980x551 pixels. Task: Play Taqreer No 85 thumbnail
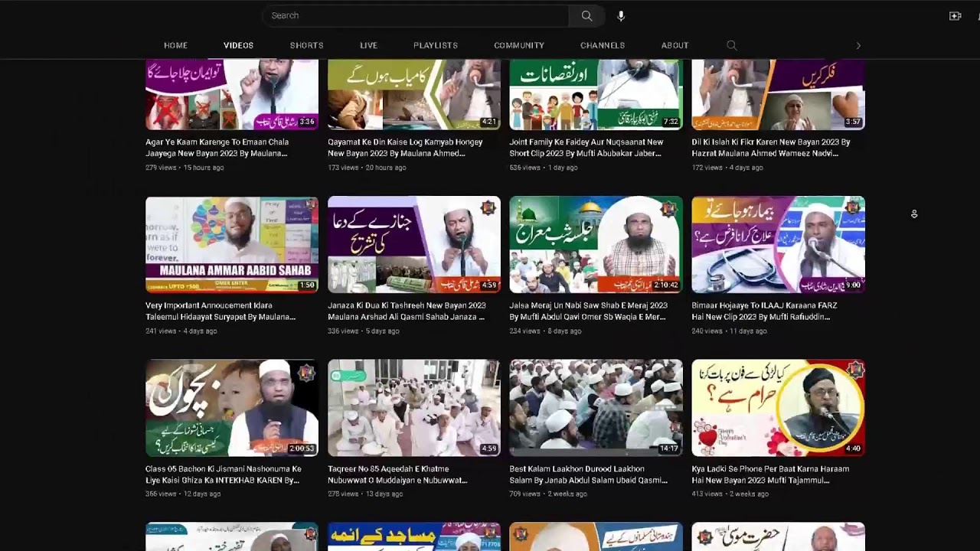(414, 408)
